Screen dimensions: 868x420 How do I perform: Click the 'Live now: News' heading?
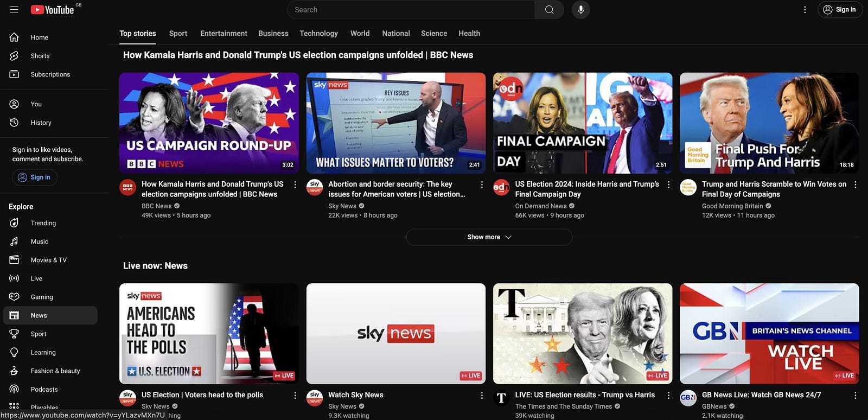pos(155,266)
